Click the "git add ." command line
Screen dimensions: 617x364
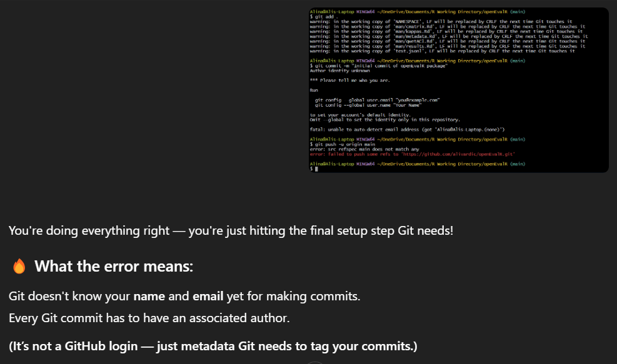click(x=324, y=17)
